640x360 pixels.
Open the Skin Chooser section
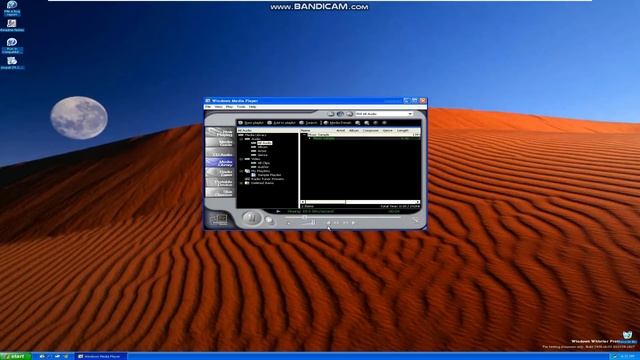220,193
